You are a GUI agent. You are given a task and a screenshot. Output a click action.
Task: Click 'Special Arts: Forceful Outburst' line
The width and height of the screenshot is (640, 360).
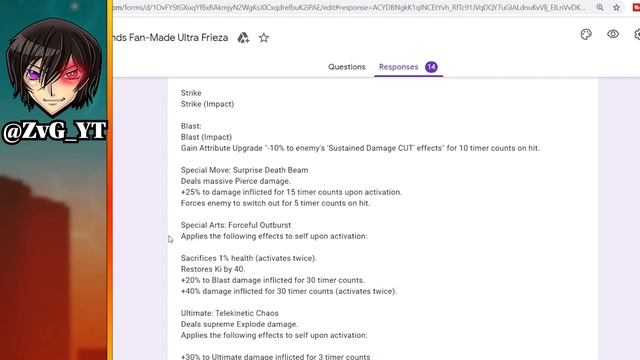click(x=236, y=225)
